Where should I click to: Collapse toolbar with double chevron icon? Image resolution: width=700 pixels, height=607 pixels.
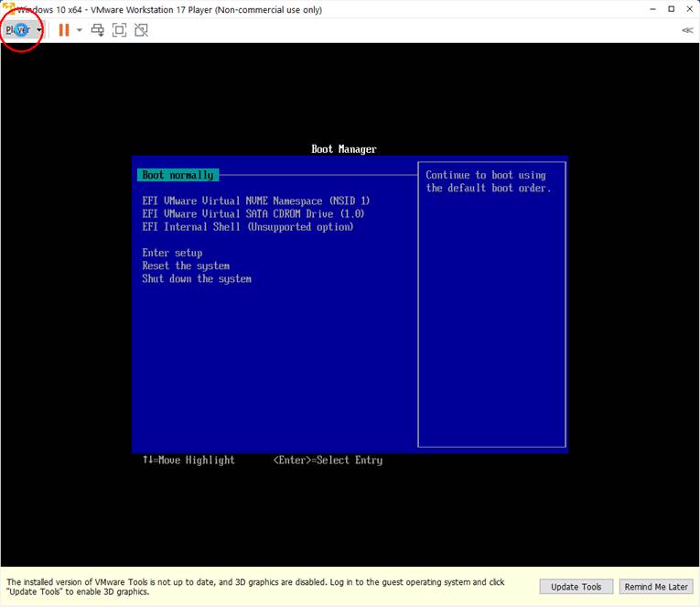coord(687,30)
